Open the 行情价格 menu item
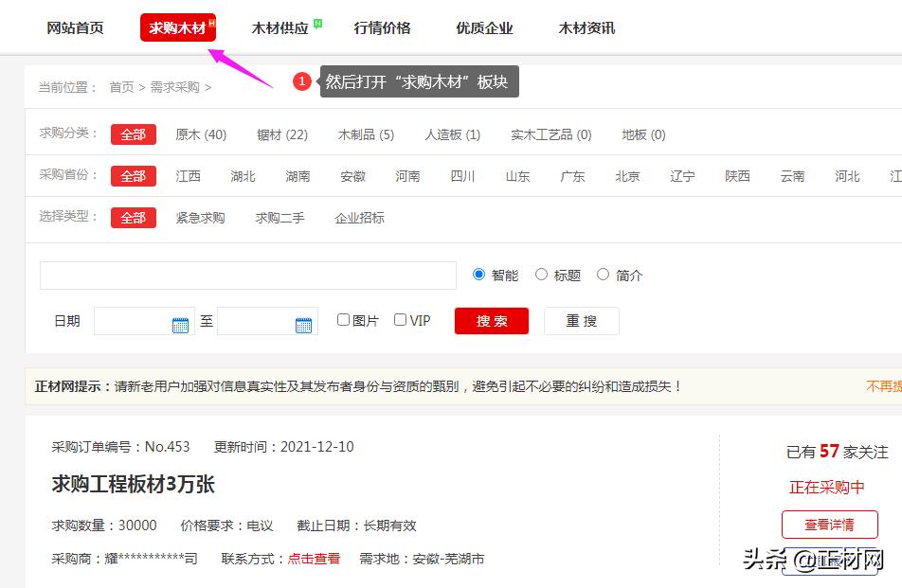 [383, 27]
